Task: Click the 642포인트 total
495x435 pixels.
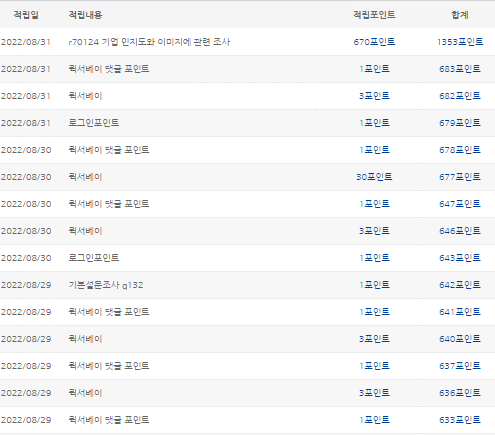Action: pyautogui.click(x=460, y=285)
